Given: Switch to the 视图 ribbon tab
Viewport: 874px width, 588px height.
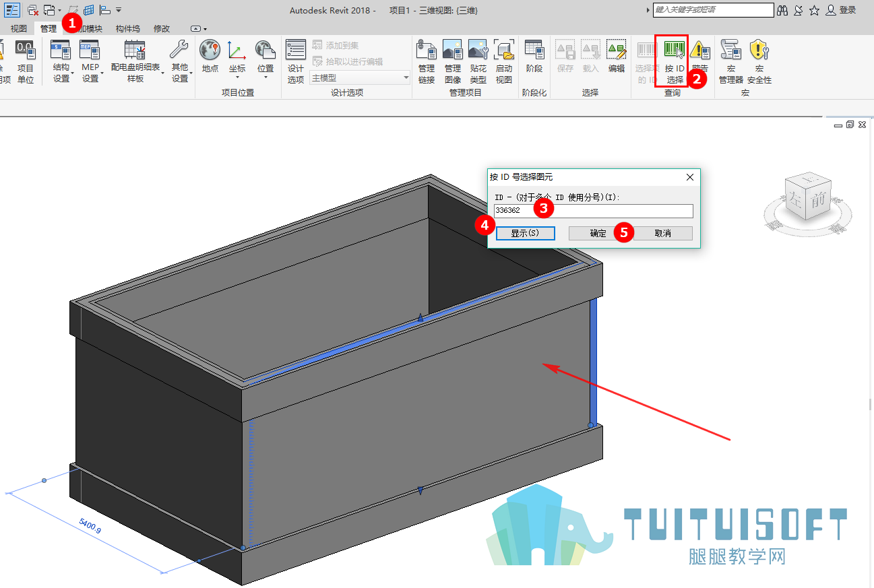Looking at the screenshot, I should click(x=19, y=29).
